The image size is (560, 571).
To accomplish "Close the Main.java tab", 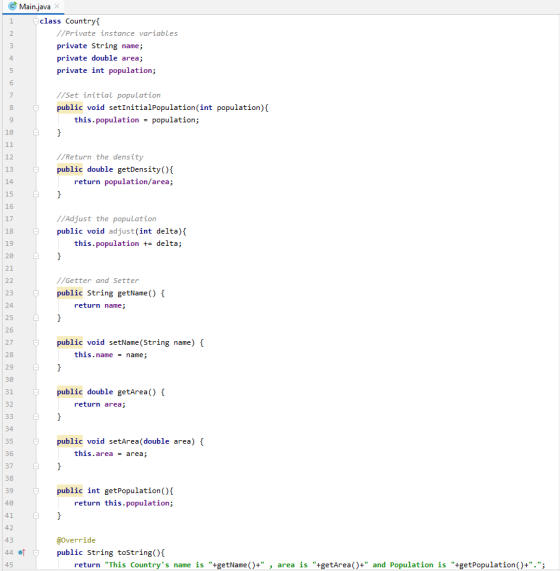I will tap(57, 6).
